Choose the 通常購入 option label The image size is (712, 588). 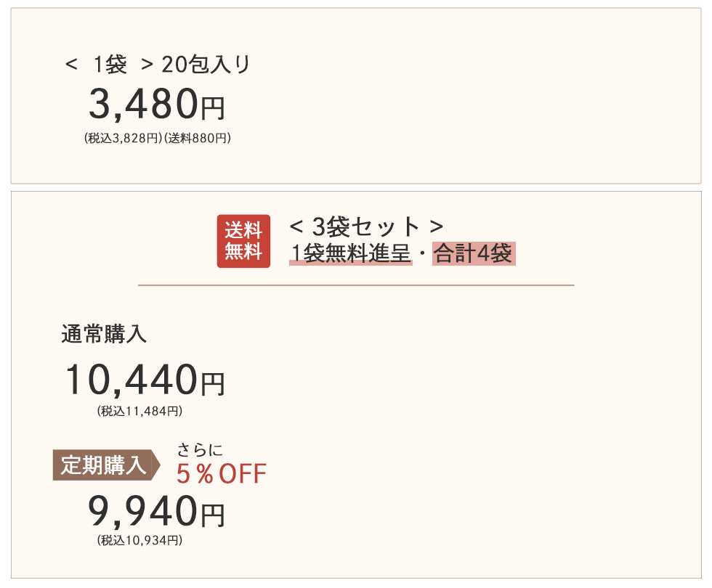tap(104, 334)
